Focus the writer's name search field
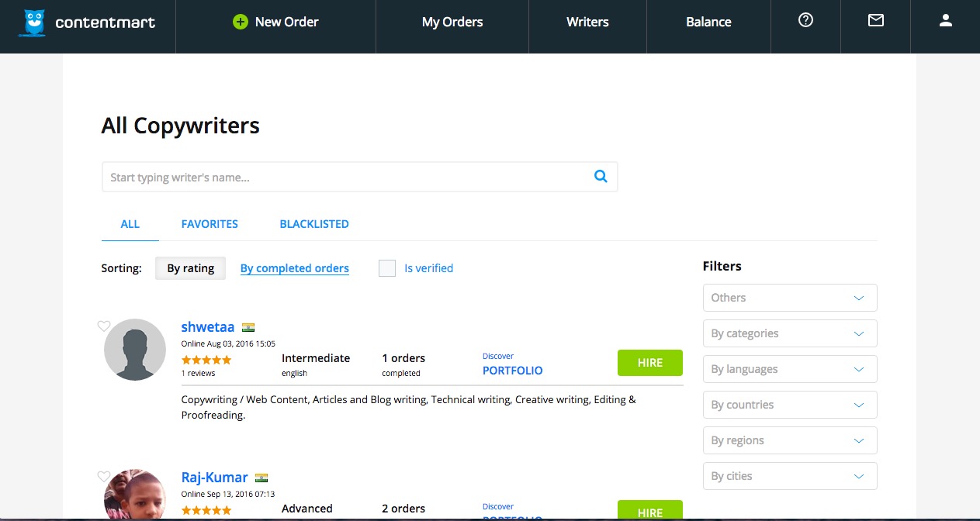Viewport: 980px width, 521px height. pos(360,177)
